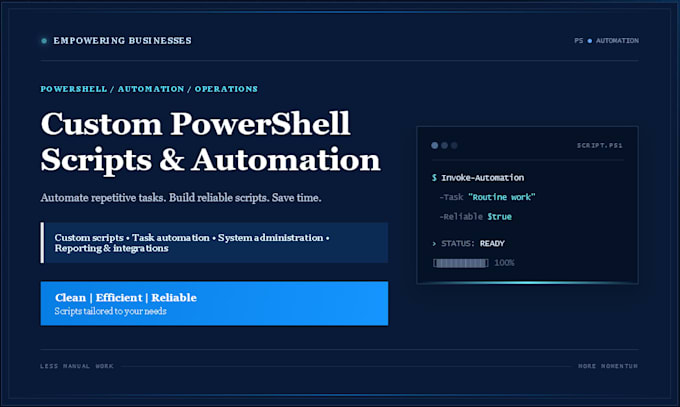
Task: Click the 'LESS MANUAL WORK' footer text
Action: [x=77, y=366]
